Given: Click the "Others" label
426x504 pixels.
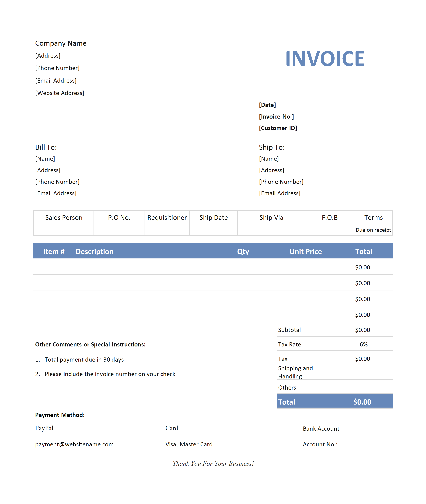Looking at the screenshot, I should click(x=287, y=388).
